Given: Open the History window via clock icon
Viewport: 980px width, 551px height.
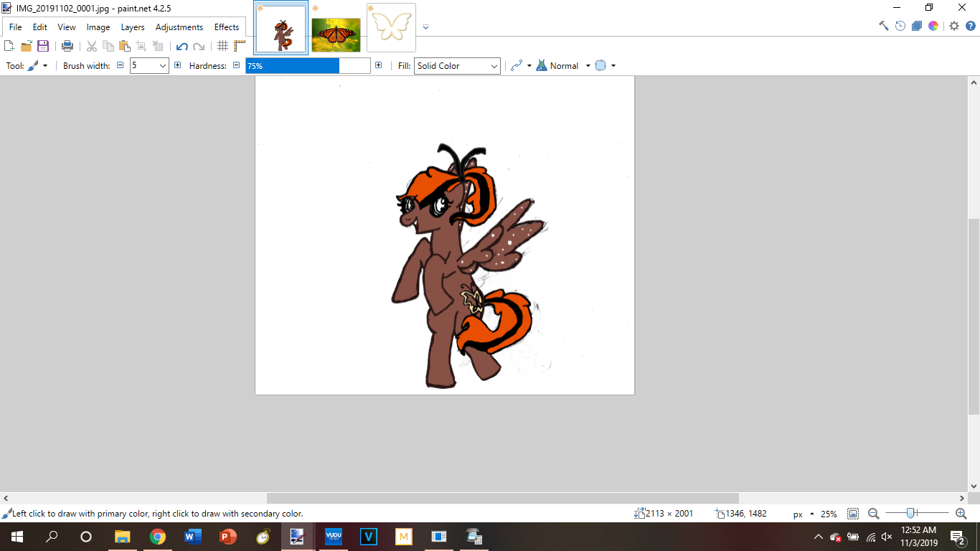Looking at the screenshot, I should 900,26.
